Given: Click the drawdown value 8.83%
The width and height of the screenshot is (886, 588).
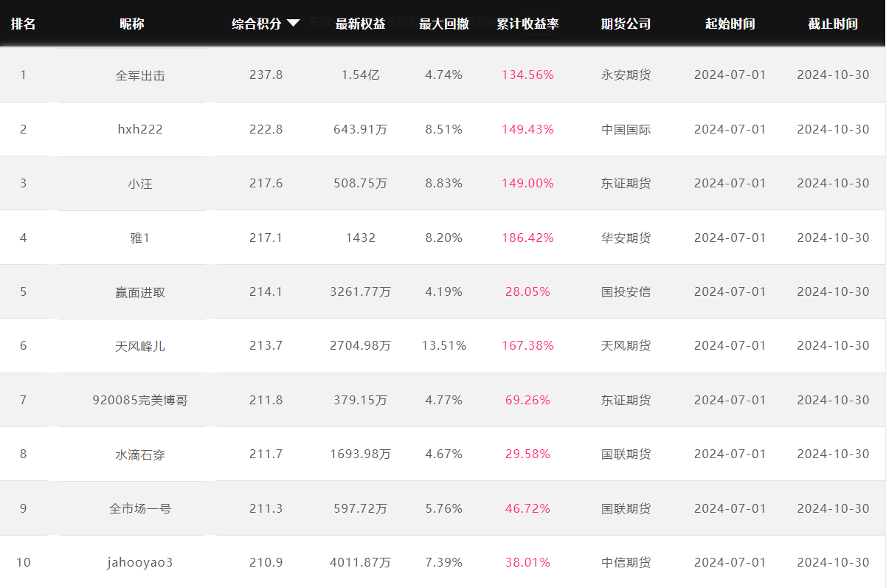Looking at the screenshot, I should (x=444, y=183).
